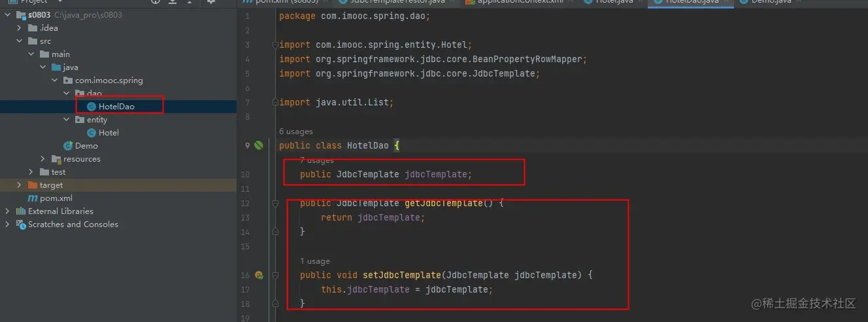Image resolution: width=868 pixels, height=322 pixels.
Task: Collapse the s0803 project root node
Action: (x=8, y=15)
